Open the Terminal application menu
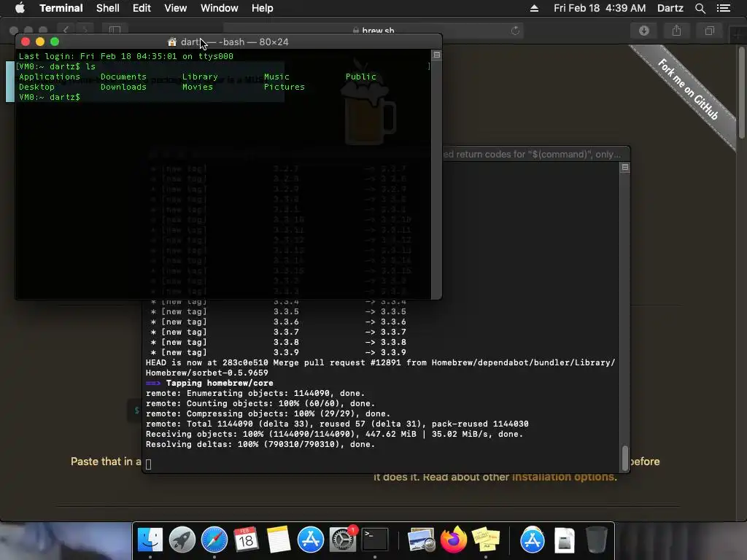The image size is (747, 560). 61,8
